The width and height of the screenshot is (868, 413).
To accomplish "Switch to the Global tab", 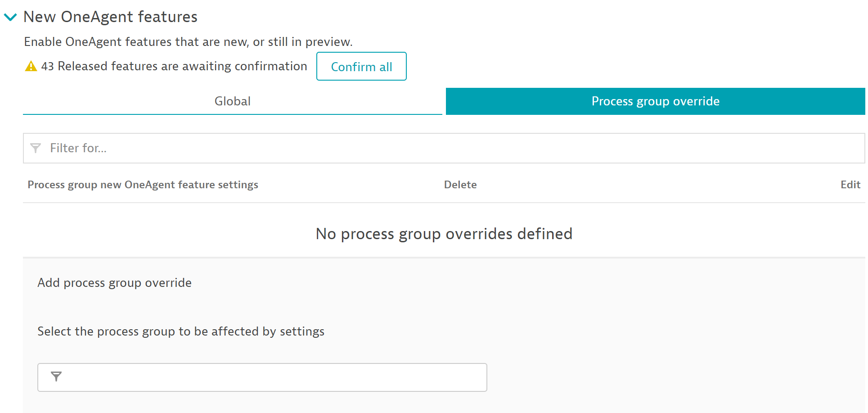I will [x=232, y=101].
